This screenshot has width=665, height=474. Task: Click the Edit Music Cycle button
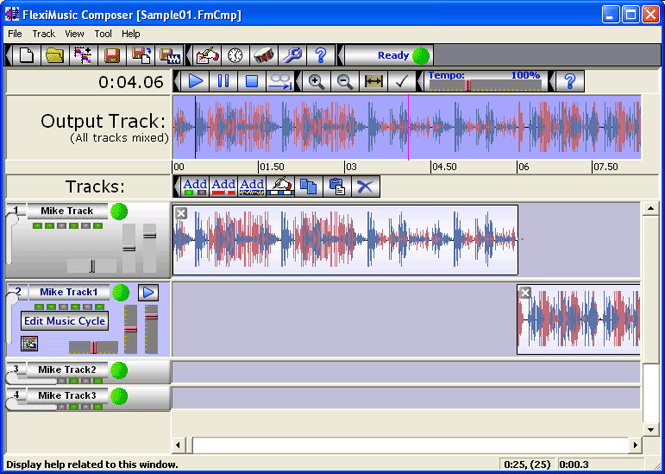[x=65, y=321]
